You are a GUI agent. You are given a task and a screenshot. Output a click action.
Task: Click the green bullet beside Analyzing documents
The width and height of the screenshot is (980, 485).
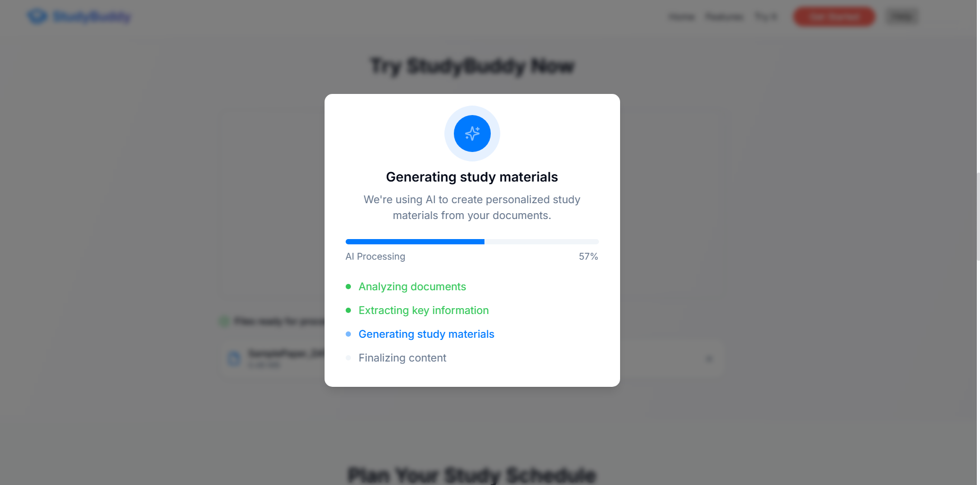(x=348, y=287)
